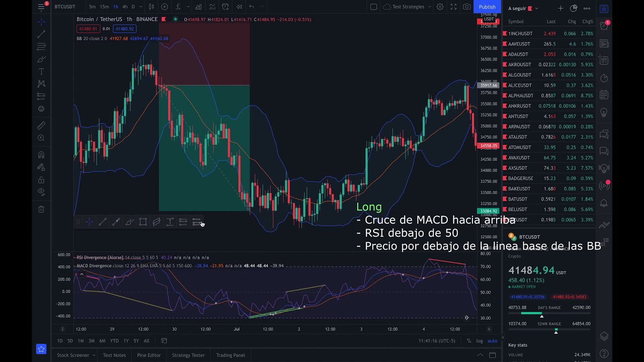Open the emoji icons tool

[41, 109]
